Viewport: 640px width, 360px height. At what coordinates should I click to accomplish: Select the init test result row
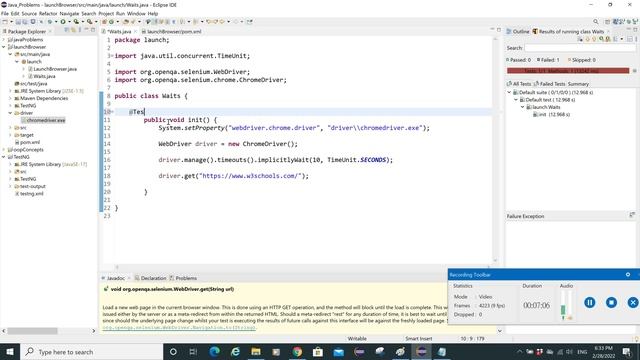(x=551, y=115)
